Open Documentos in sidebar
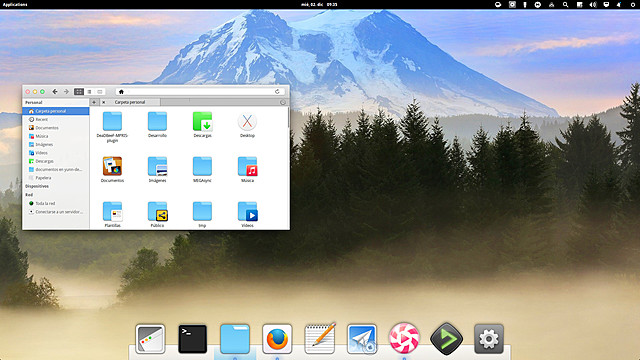The image size is (640, 360). click(x=56, y=128)
